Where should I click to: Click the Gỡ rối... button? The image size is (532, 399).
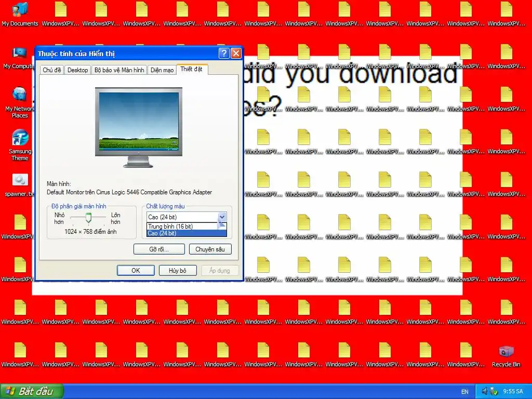point(159,249)
